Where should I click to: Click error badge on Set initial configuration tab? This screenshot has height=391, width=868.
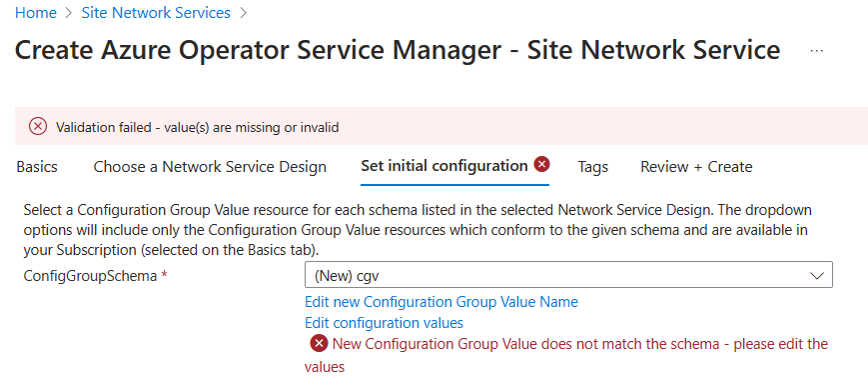tap(542, 164)
